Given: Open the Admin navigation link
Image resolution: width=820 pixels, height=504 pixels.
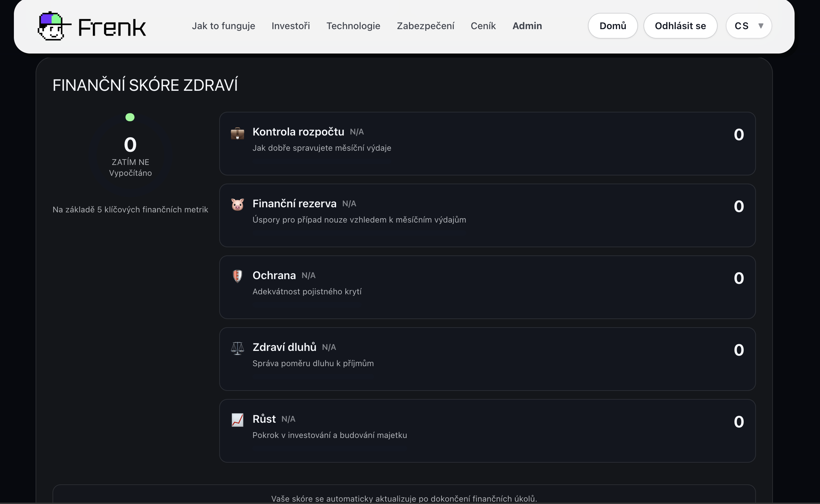Looking at the screenshot, I should (x=527, y=26).
